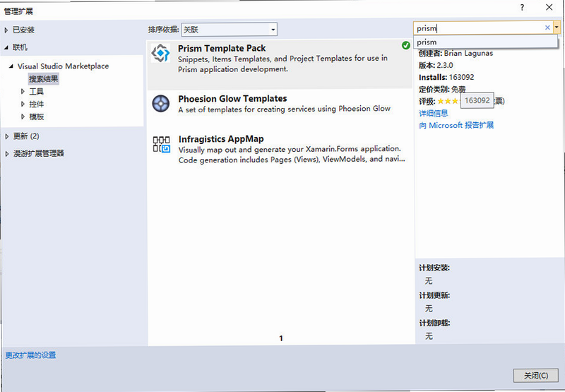Viewport: 565px width, 392px height.
Task: Select the 控件 tree item
Action: (37, 104)
